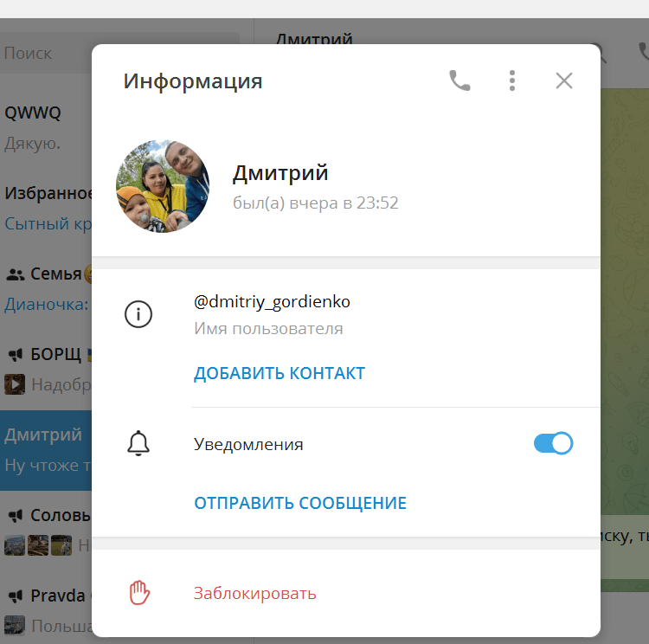Click the red block hand icon

(x=139, y=593)
